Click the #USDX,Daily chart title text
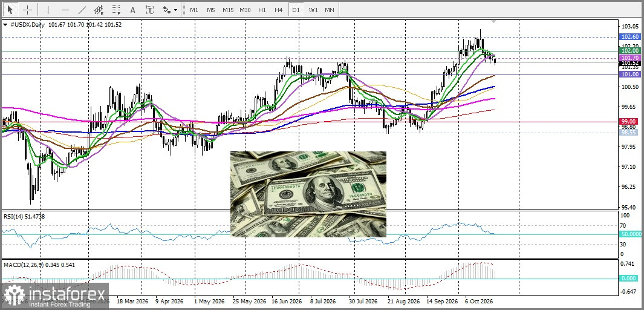Image resolution: width=644 pixels, height=310 pixels. 27,25
